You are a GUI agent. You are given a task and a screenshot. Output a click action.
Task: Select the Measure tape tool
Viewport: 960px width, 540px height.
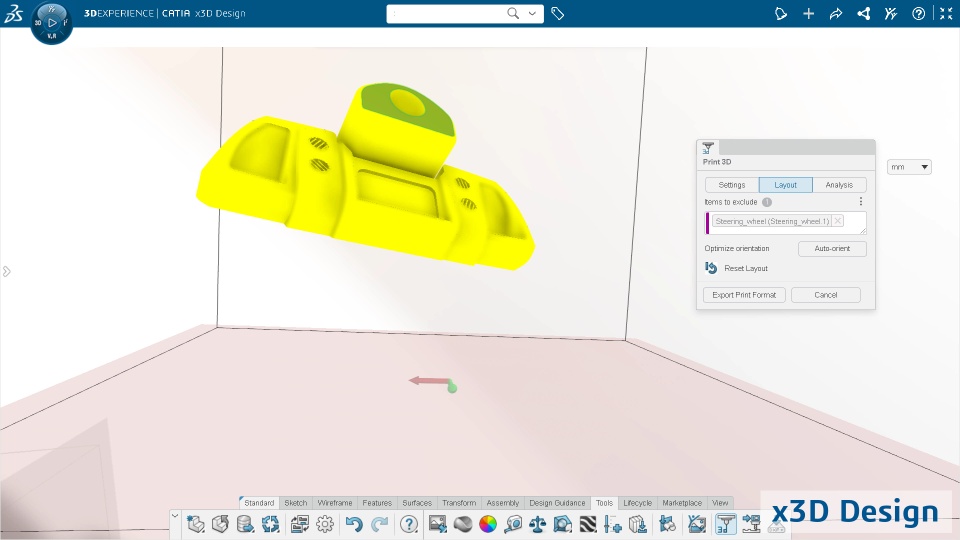[513, 524]
